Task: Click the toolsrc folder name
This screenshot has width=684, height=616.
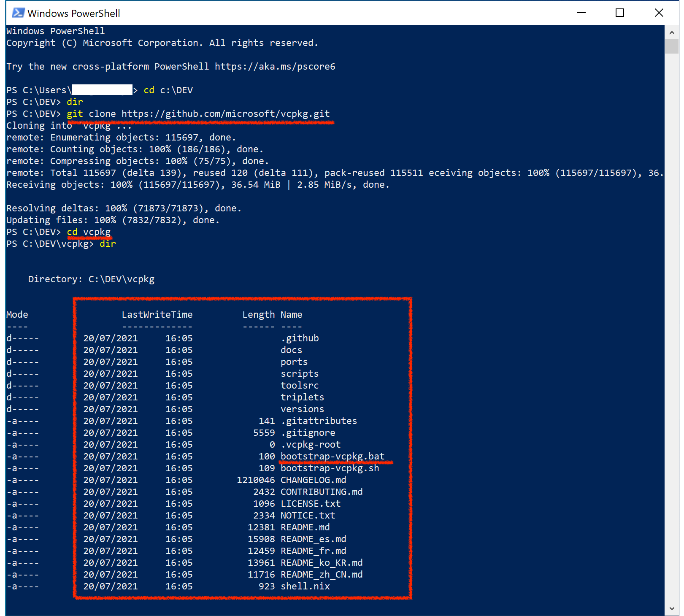Action: pos(300,386)
